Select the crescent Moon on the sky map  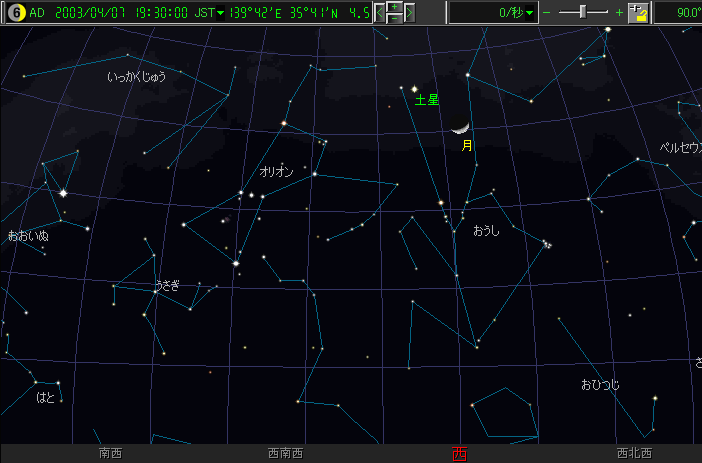(x=460, y=127)
